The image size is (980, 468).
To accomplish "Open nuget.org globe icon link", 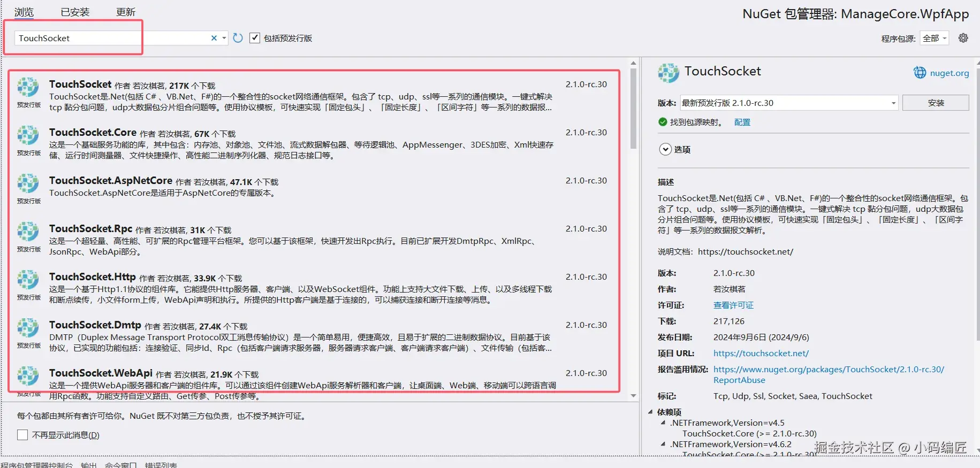I will [920, 73].
